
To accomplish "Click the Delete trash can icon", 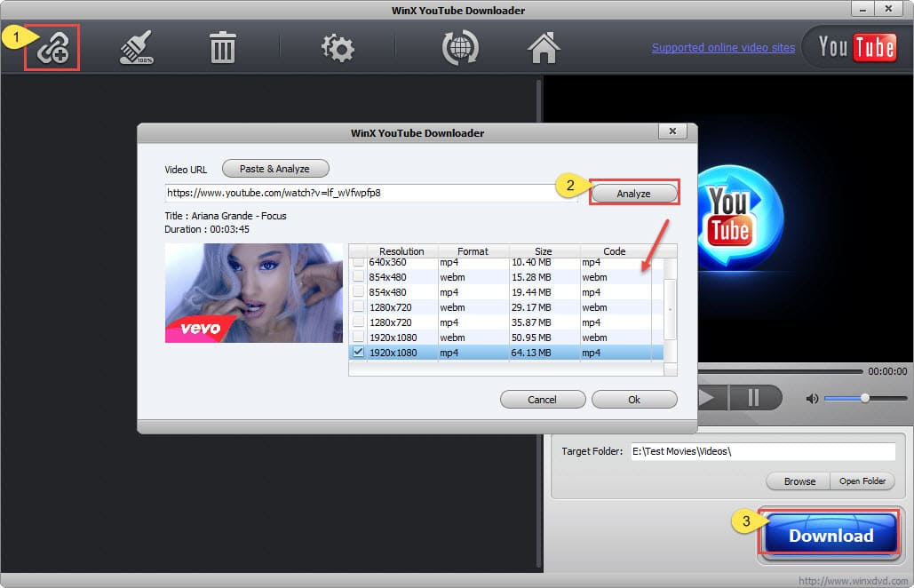I will click(x=222, y=48).
